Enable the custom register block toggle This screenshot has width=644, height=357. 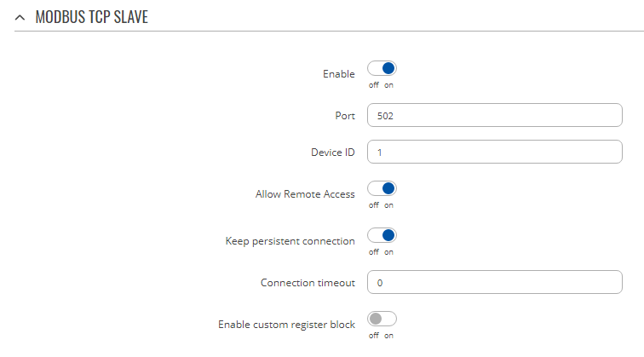click(382, 320)
